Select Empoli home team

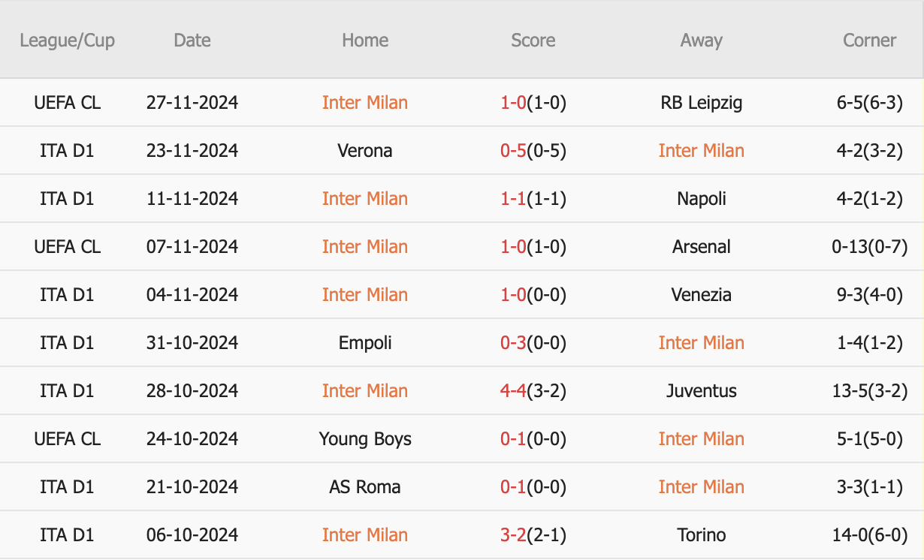[365, 343]
